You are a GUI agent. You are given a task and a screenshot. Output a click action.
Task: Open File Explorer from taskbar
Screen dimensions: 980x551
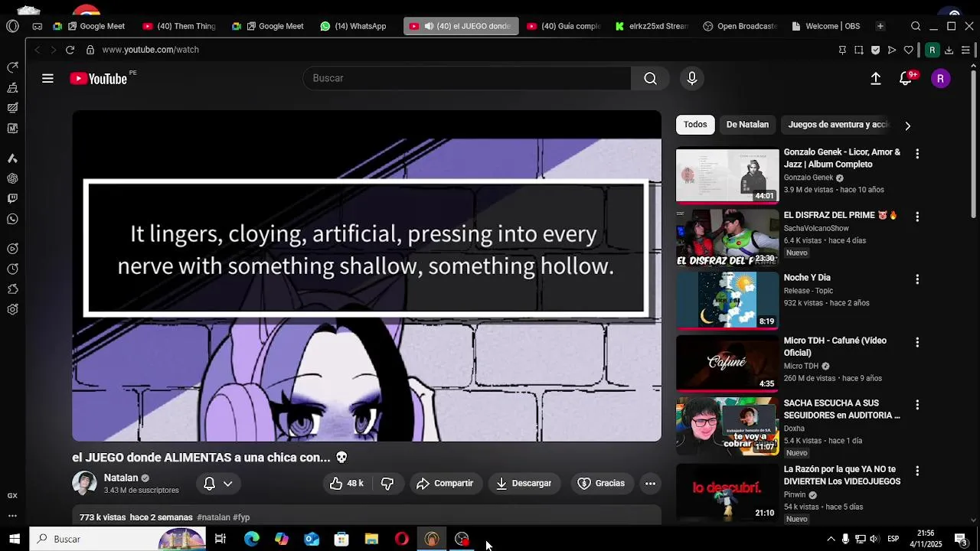click(371, 539)
